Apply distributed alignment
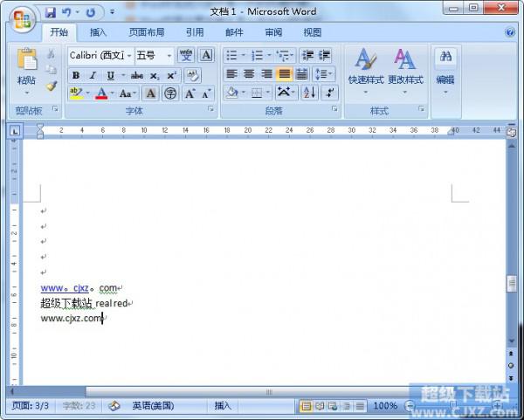524x420 pixels. pos(302,74)
